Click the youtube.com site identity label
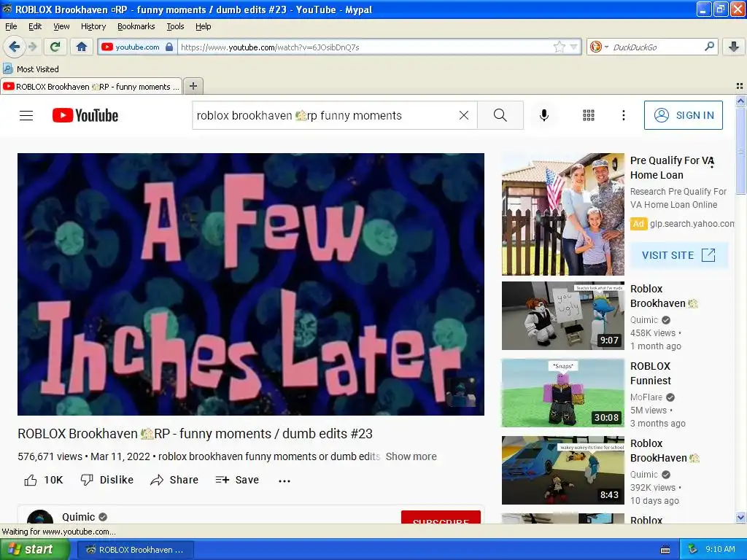 click(137, 47)
